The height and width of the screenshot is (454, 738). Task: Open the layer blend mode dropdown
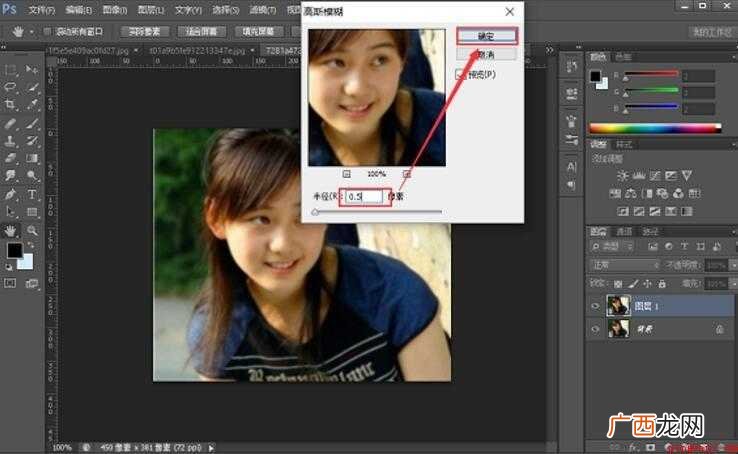(x=625, y=265)
